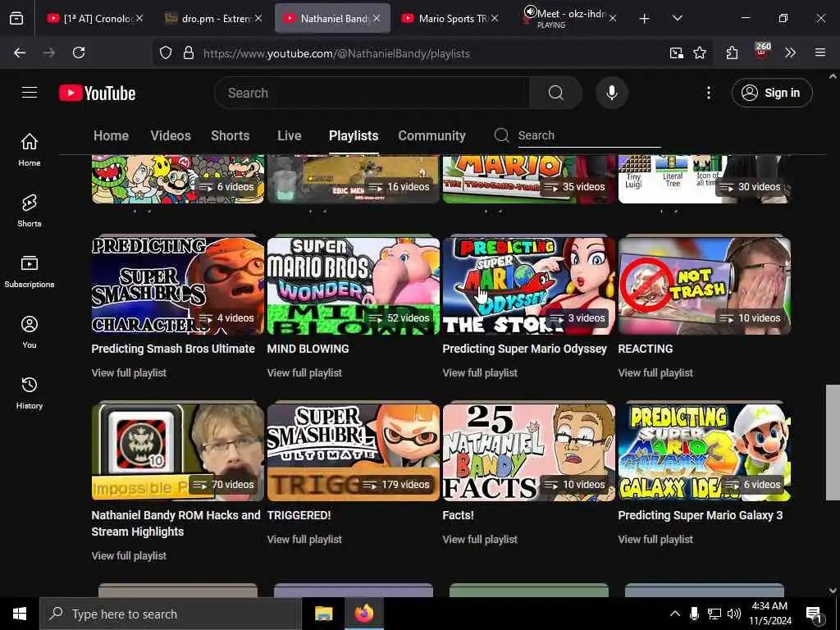The height and width of the screenshot is (630, 840).
Task: Click the channel search magnifier icon
Action: (502, 135)
